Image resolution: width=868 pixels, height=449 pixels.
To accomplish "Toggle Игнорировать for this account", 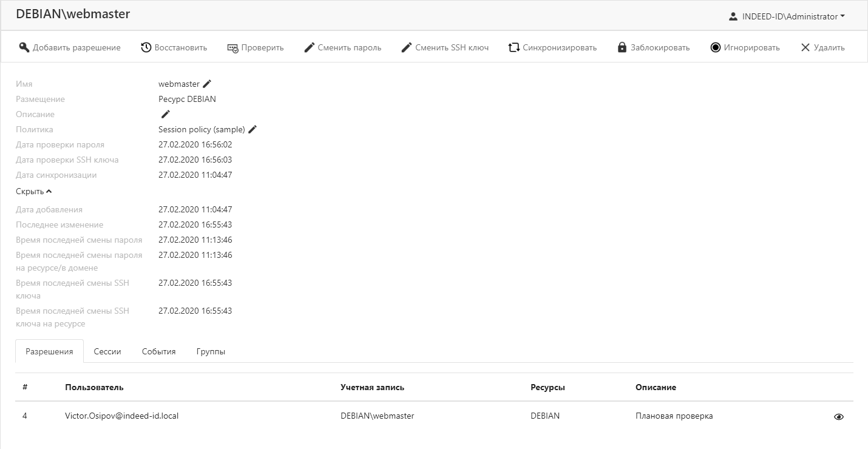I will (x=745, y=47).
